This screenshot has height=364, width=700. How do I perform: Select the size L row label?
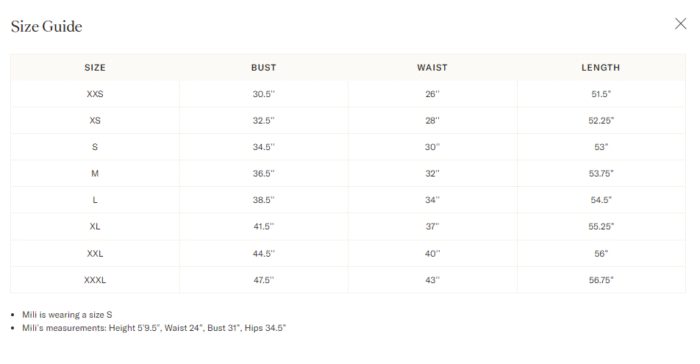point(95,200)
